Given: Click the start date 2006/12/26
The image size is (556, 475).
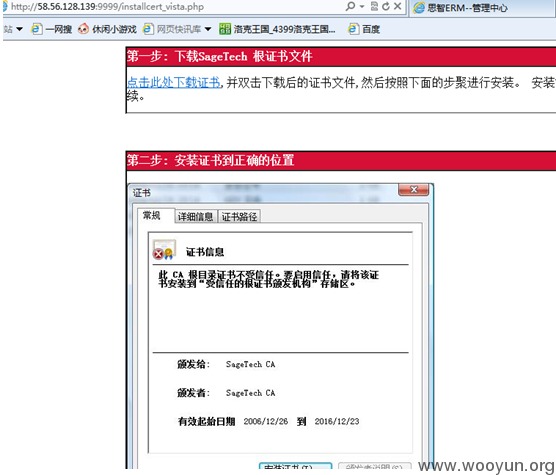Looking at the screenshot, I should pyautogui.click(x=266, y=421).
